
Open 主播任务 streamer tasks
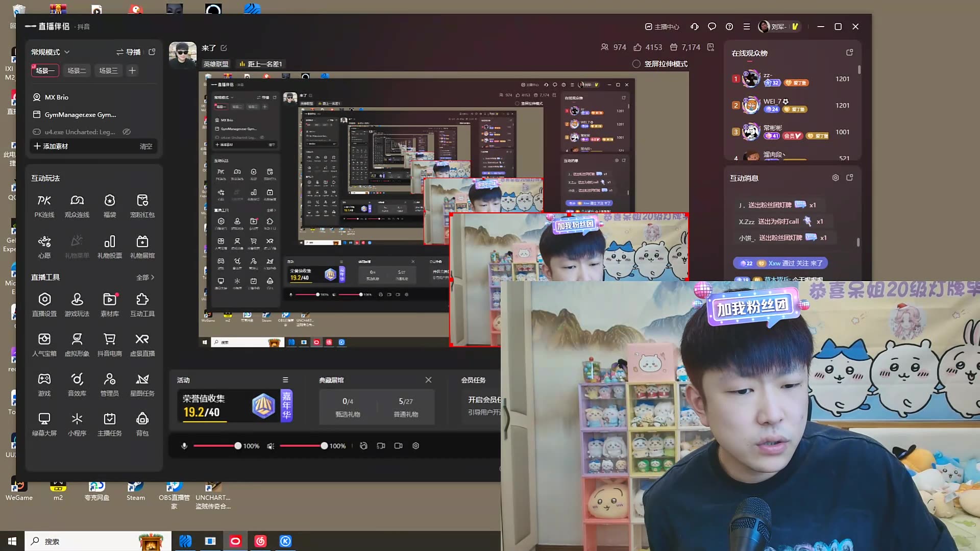(x=110, y=424)
